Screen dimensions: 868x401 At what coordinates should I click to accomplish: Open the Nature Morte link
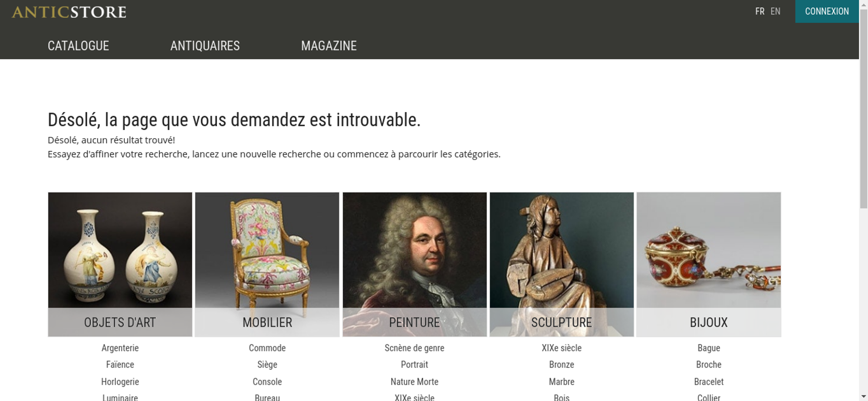[414, 381]
